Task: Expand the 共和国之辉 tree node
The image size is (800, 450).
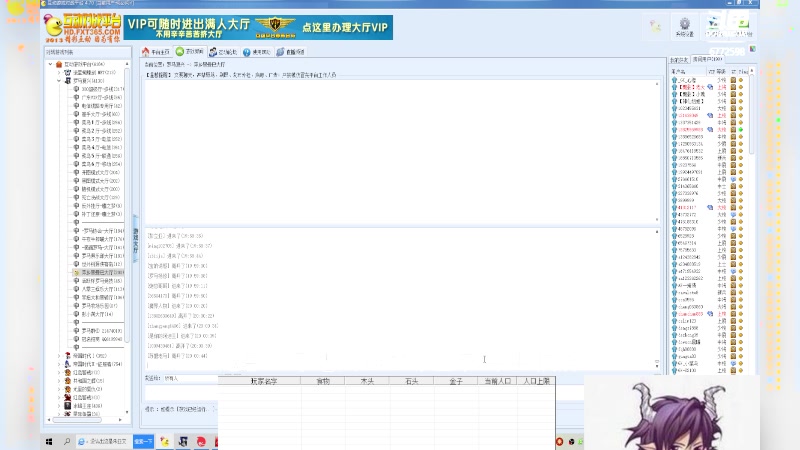Action: coord(59,381)
